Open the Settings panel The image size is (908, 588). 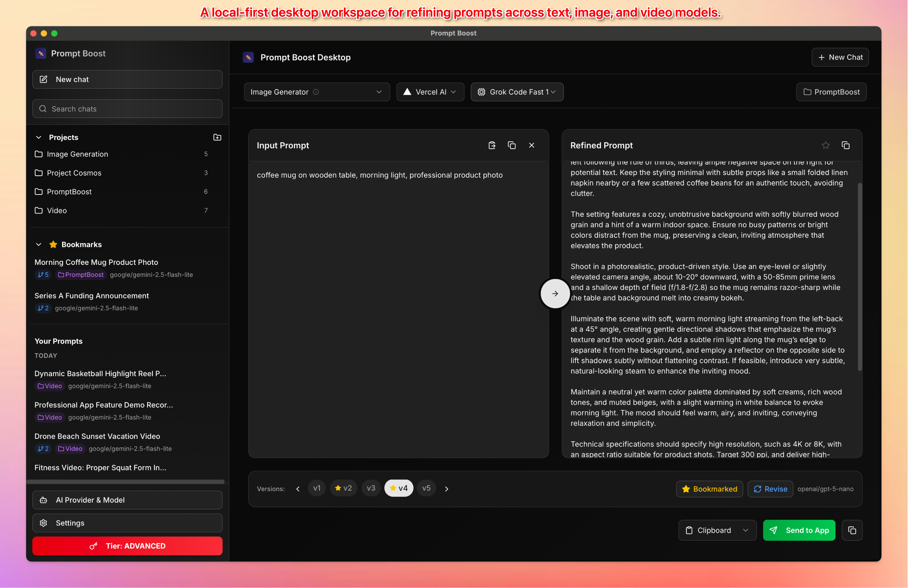coord(127,523)
